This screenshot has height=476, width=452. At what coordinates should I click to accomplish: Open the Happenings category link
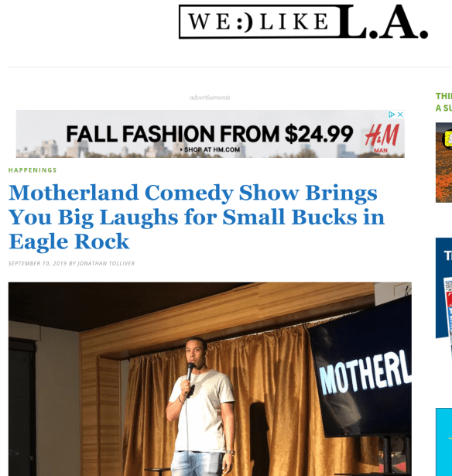pos(33,170)
